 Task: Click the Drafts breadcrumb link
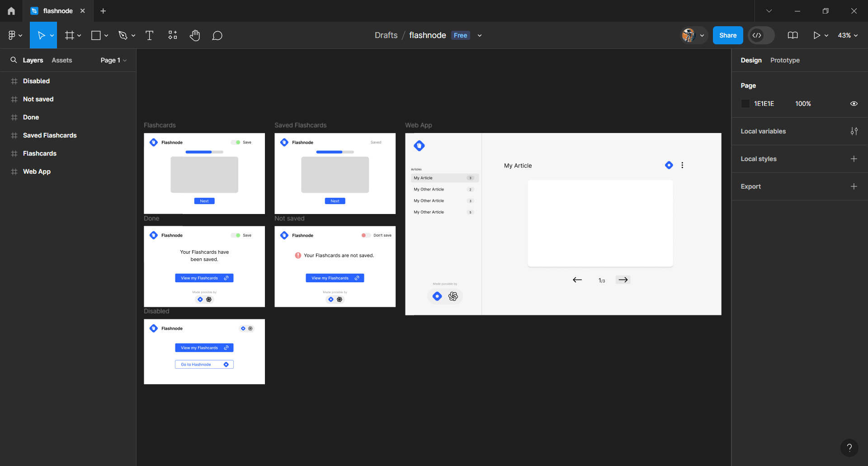pos(386,35)
